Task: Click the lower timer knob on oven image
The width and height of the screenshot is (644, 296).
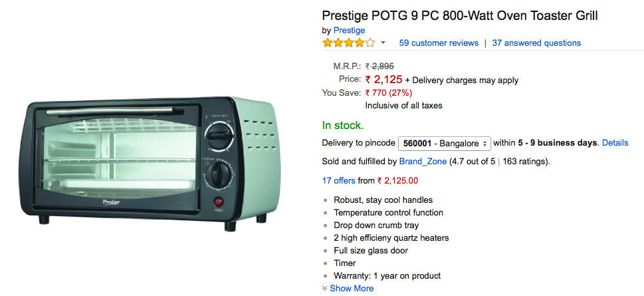Action: click(x=217, y=176)
